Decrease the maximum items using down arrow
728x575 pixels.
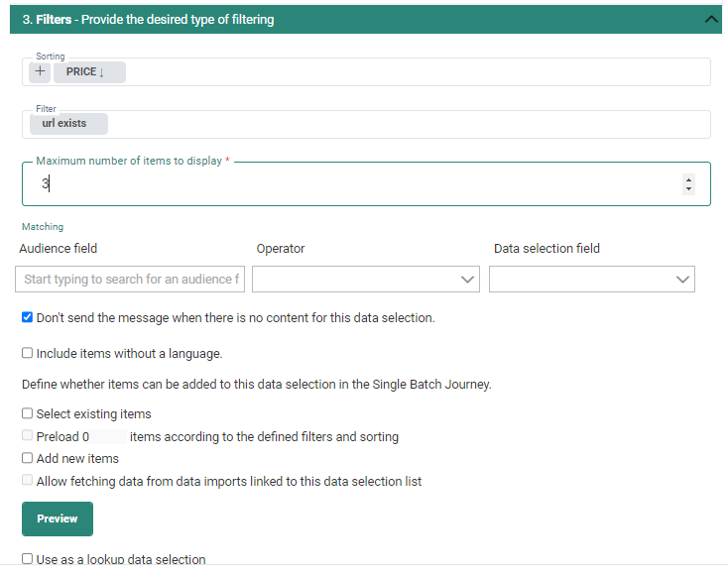[689, 188]
